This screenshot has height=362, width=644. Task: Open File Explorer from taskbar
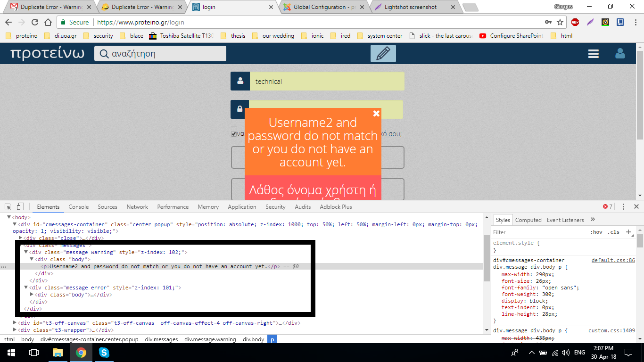(x=58, y=352)
